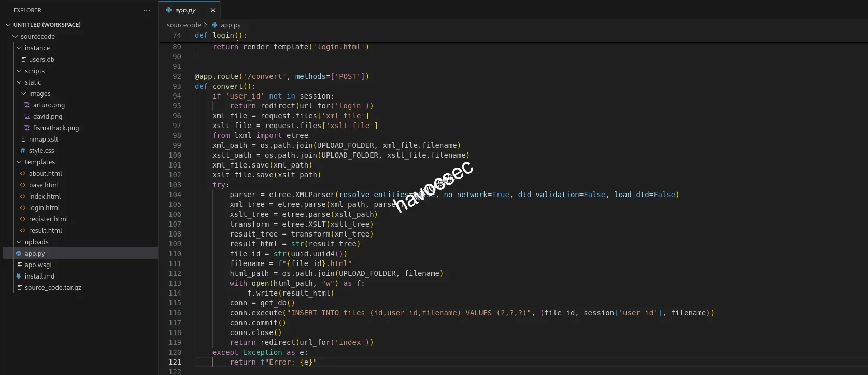
Task: Click 'return f"Error: {e}"' line
Action: pos(273,362)
